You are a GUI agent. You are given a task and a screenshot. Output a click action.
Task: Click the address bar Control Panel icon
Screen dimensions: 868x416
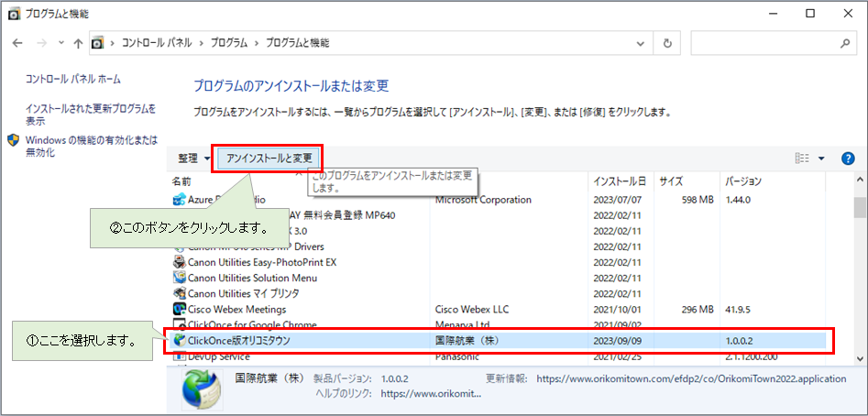click(x=97, y=43)
